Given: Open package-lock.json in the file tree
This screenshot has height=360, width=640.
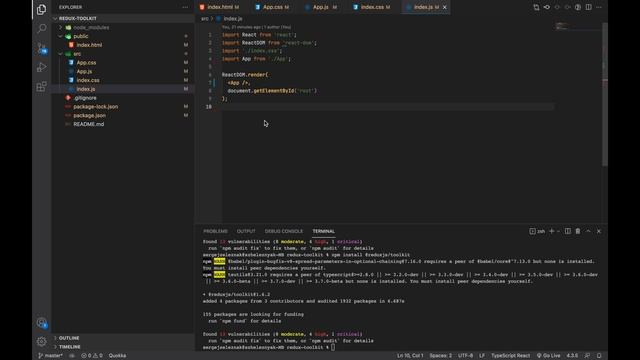Looking at the screenshot, I should (x=96, y=107).
